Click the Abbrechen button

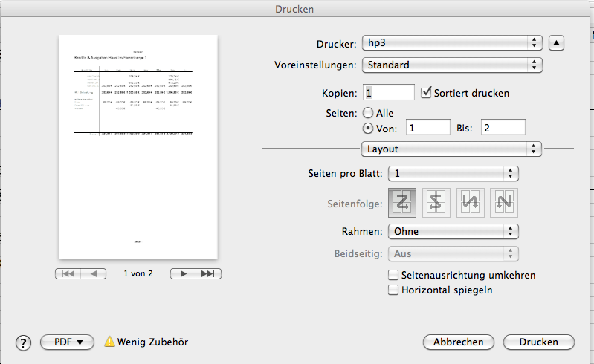459,342
